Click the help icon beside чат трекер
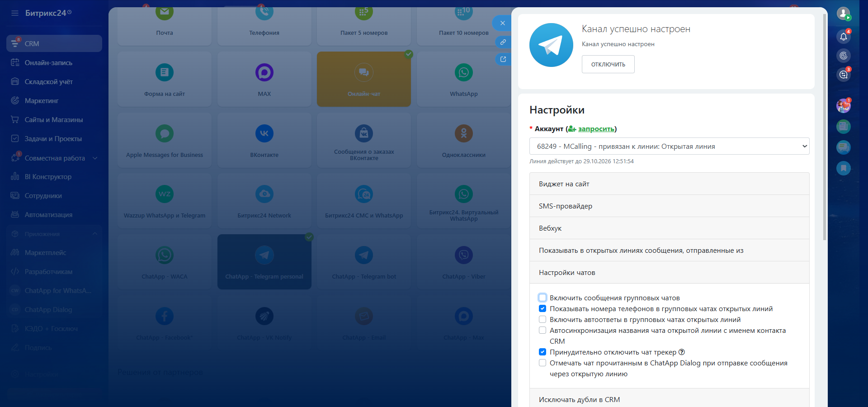This screenshot has height=407, width=868. 682,352
